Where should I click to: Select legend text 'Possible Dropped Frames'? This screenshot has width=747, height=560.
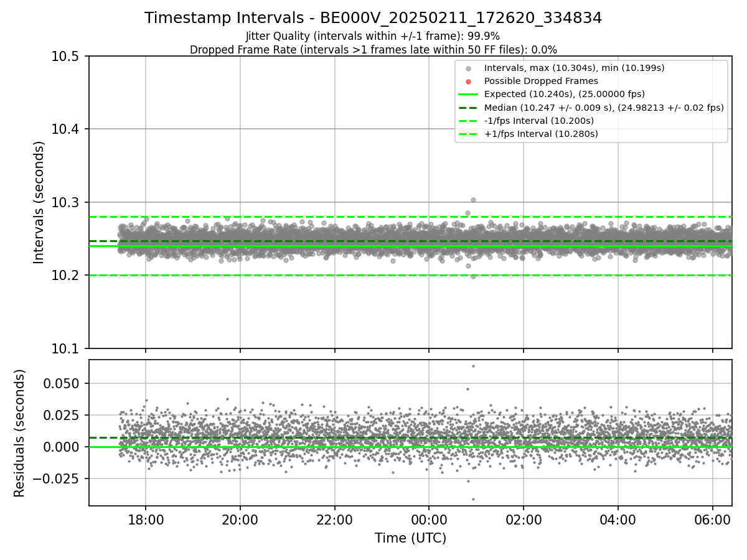[x=541, y=81]
